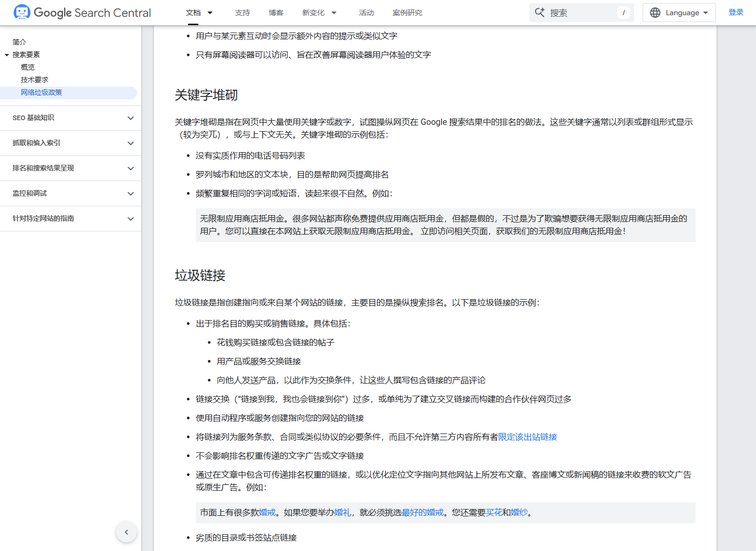The image size is (756, 551).
Task: Go to the 活动 page
Action: point(366,13)
